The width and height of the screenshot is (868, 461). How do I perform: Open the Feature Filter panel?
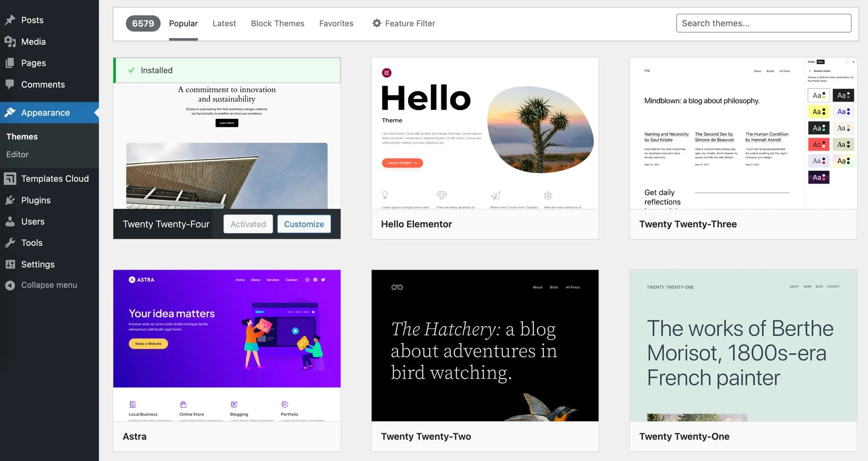click(404, 23)
